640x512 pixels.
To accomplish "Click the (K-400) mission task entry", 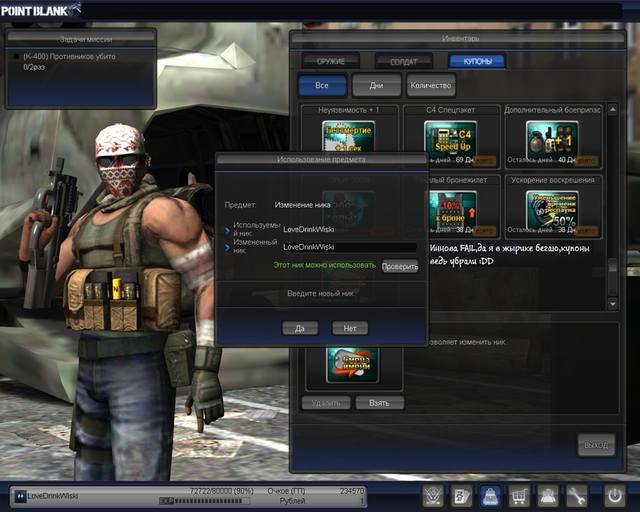I will coord(69,62).
